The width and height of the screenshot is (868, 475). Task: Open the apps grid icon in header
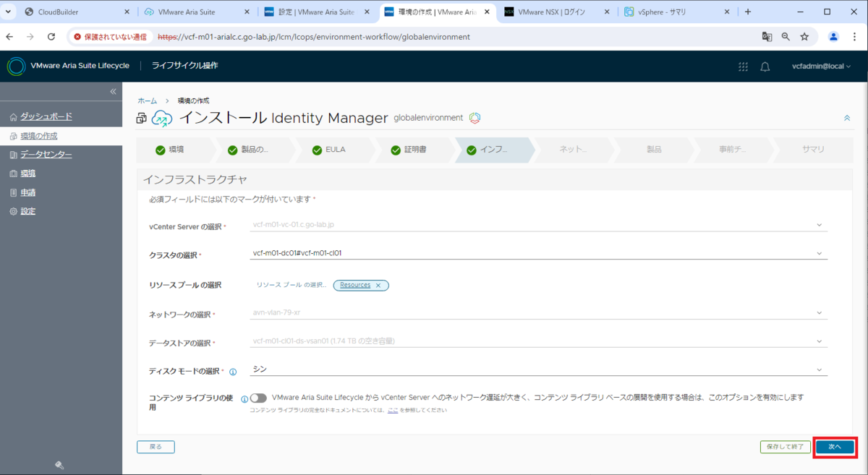coord(743,67)
